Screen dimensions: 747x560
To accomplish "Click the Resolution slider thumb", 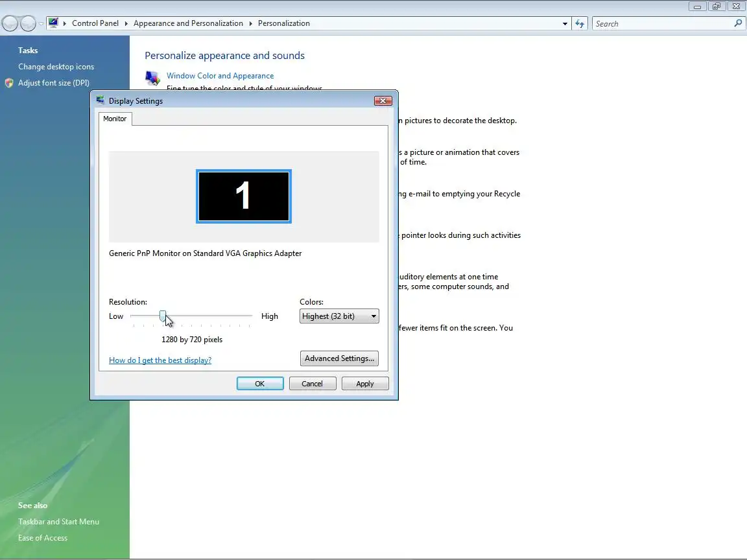I will (x=163, y=316).
